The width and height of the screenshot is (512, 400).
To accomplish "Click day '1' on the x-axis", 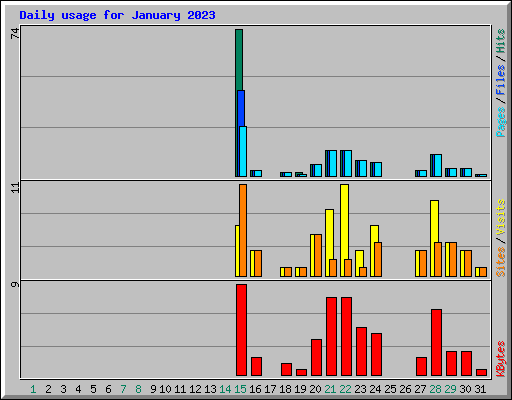I will pos(33,389).
